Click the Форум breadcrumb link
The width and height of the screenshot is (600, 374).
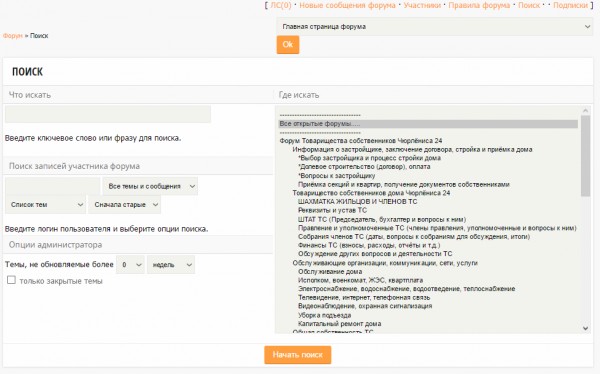13,36
